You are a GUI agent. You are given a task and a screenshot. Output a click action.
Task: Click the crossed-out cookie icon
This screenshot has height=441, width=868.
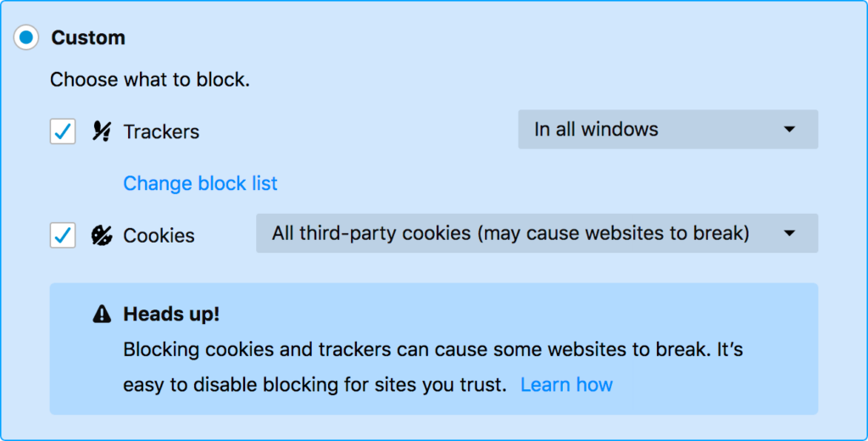(x=102, y=235)
